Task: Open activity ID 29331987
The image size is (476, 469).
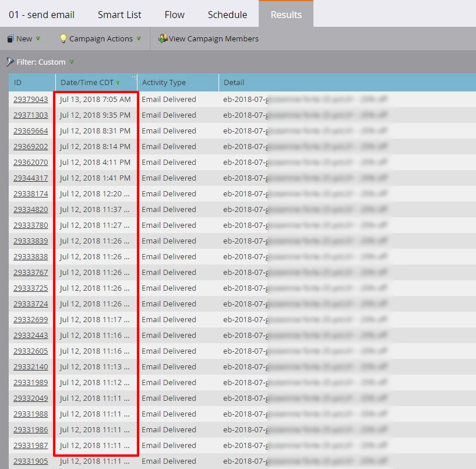Action: [31, 446]
